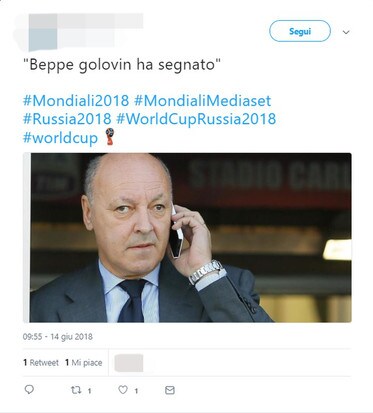Click the reply speech bubble icon
Image resolution: width=373 pixels, height=413 pixels.
point(29,389)
